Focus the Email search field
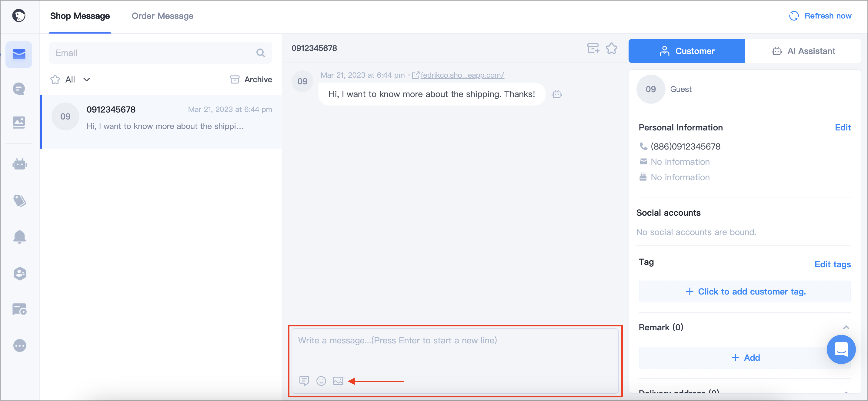 [x=160, y=53]
